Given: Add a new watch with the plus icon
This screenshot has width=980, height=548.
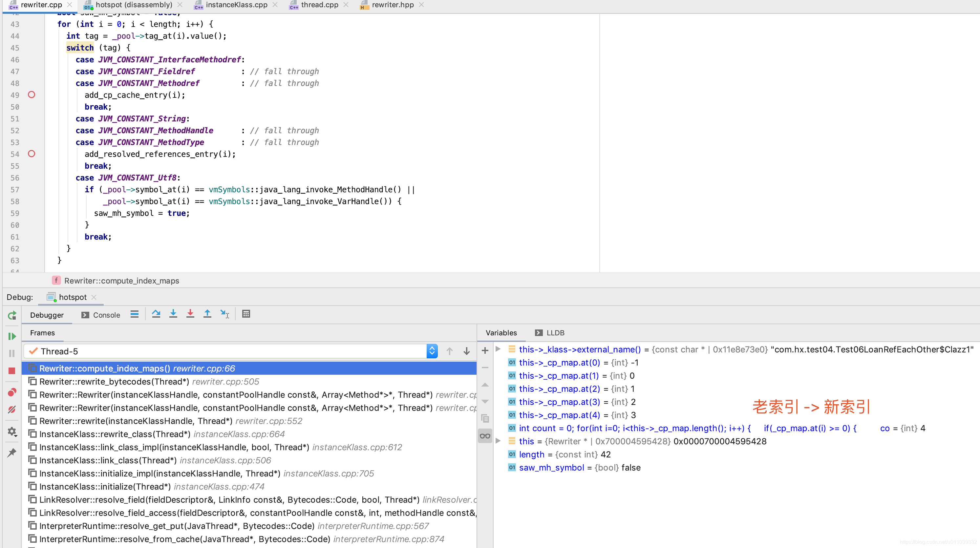Looking at the screenshot, I should (x=485, y=351).
